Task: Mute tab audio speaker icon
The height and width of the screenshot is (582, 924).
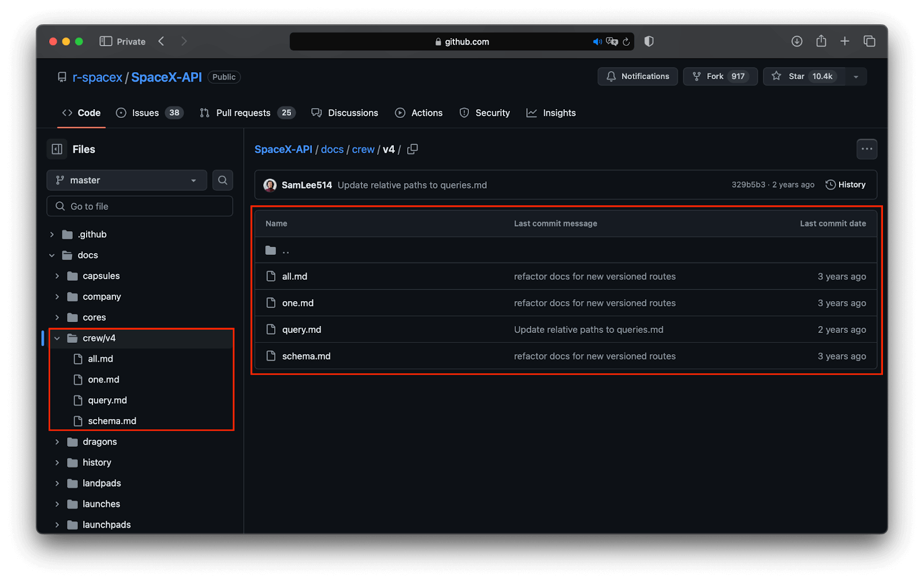Action: pos(597,42)
